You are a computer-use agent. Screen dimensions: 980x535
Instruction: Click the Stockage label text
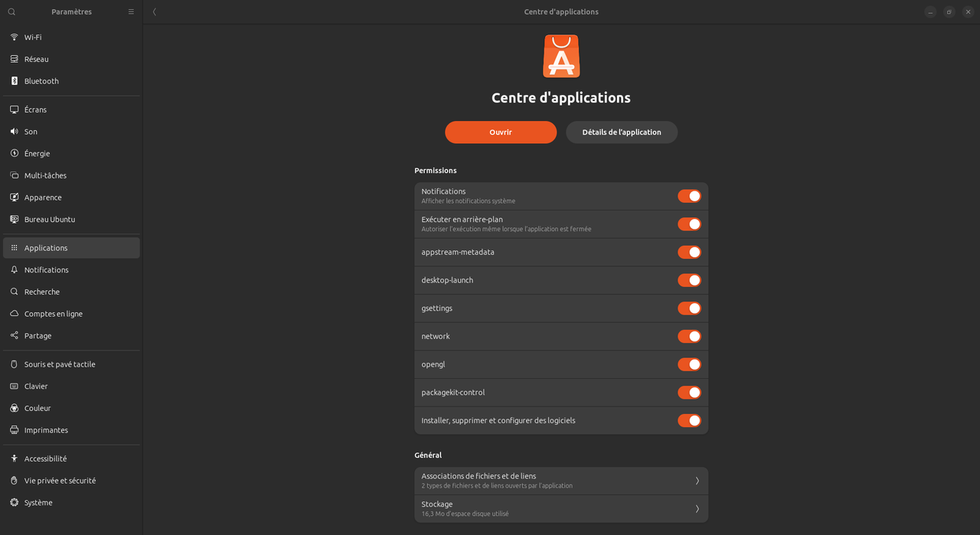tap(437, 504)
